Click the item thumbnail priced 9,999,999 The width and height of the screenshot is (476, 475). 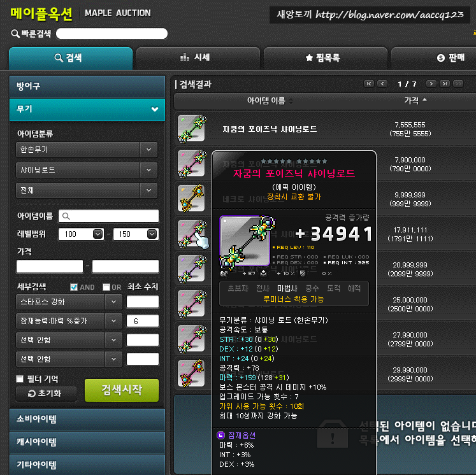click(192, 199)
